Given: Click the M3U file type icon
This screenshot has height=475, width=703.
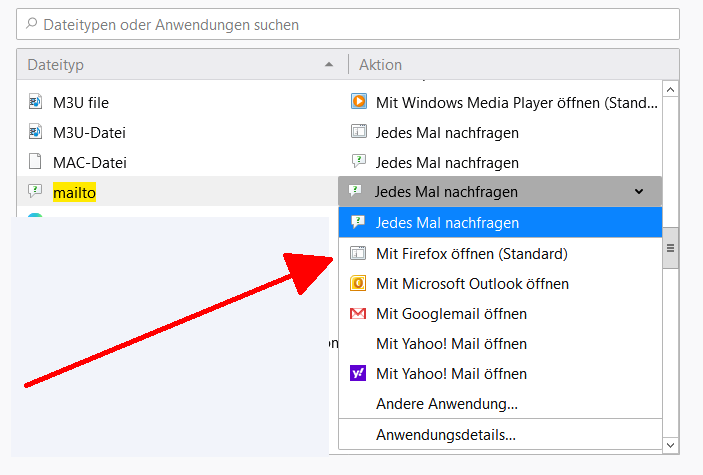Looking at the screenshot, I should [x=34, y=101].
